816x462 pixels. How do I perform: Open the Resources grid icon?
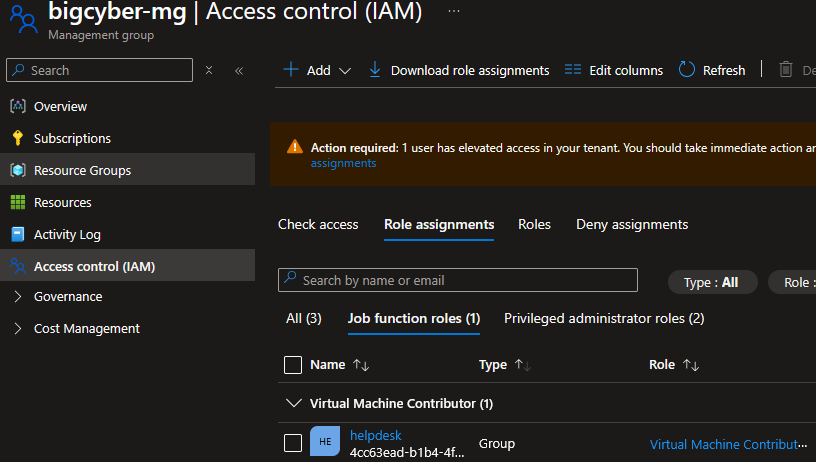[x=17, y=202]
